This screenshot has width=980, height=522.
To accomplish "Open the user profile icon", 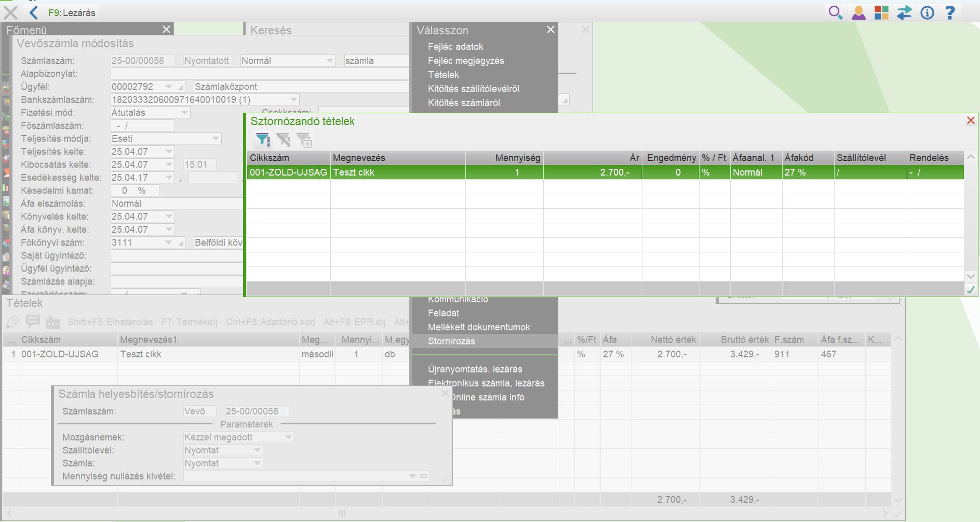I will point(858,12).
